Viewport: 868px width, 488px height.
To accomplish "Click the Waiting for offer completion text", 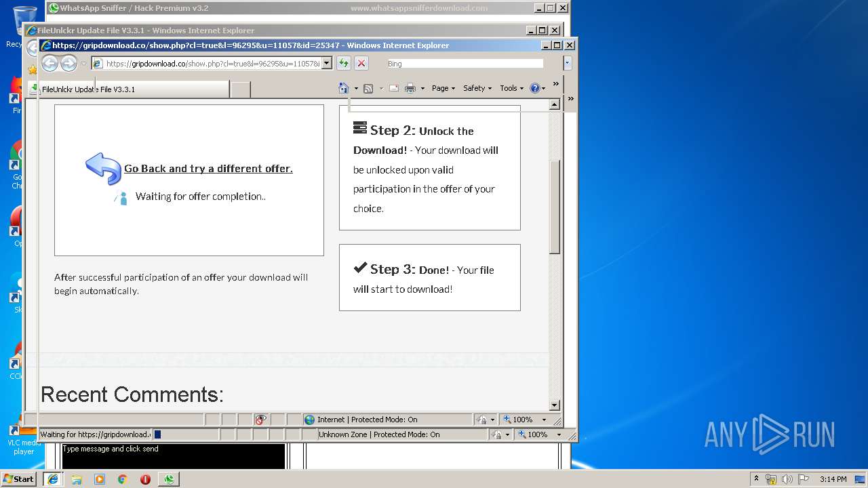I will [x=200, y=197].
